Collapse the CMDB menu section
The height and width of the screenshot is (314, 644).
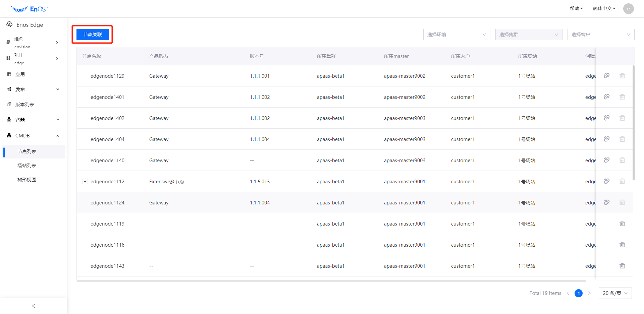click(57, 136)
